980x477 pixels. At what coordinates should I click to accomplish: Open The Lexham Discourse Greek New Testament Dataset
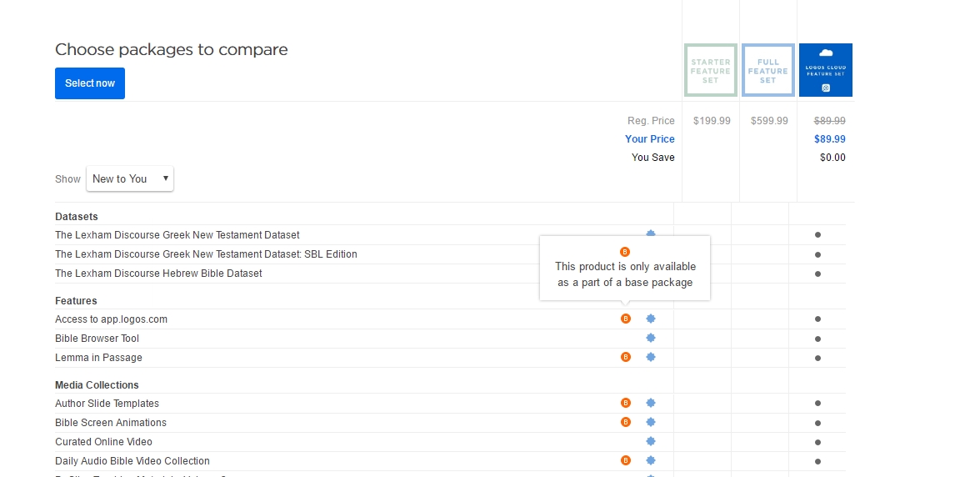(x=177, y=235)
